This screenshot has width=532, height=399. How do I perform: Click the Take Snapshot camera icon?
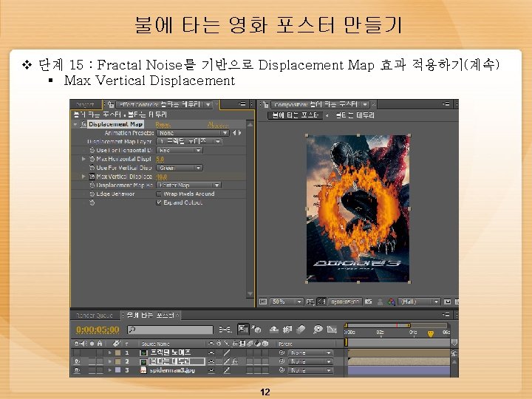[369, 301]
